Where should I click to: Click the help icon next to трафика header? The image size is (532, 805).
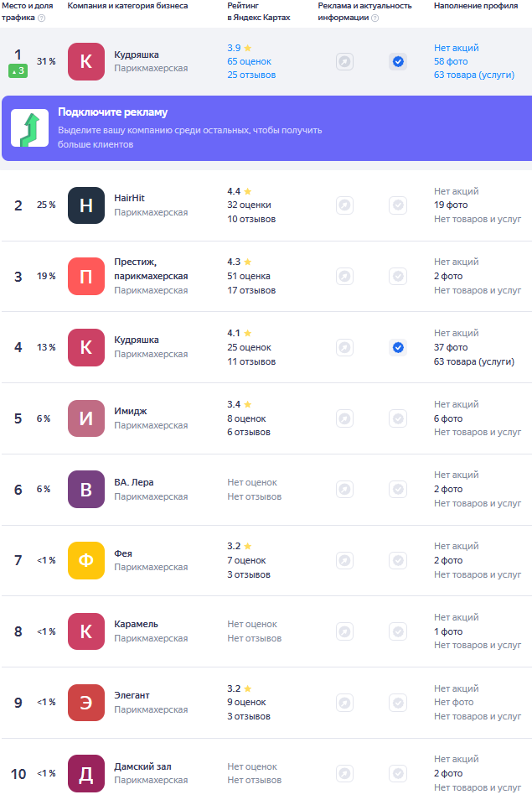42,18
